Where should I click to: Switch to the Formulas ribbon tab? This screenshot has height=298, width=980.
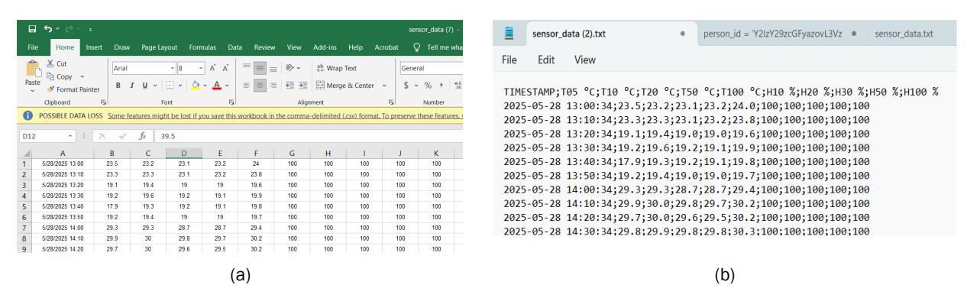(x=202, y=47)
